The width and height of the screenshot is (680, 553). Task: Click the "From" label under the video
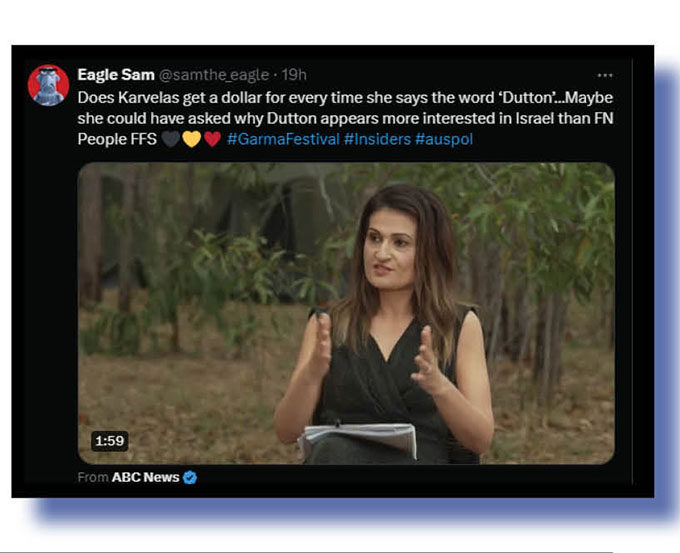(x=93, y=477)
